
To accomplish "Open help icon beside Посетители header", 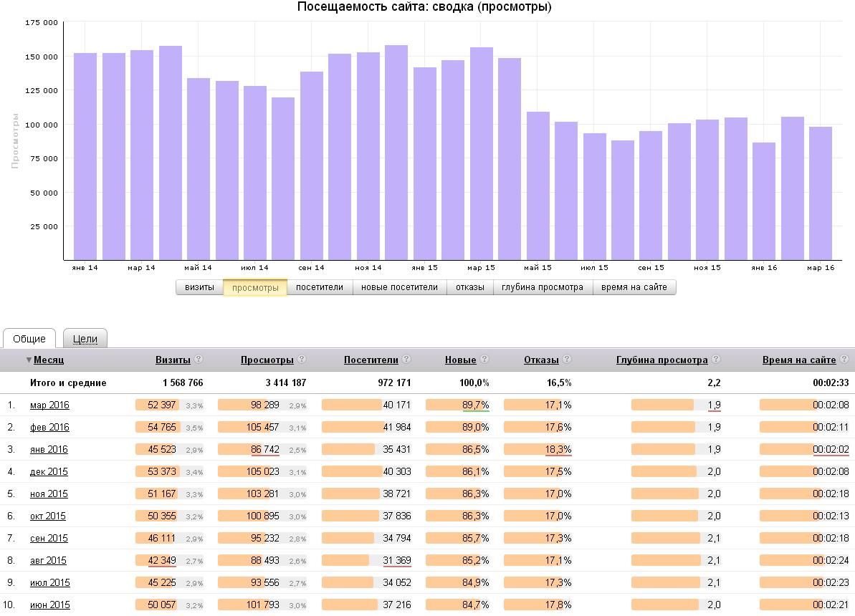I will pyautogui.click(x=406, y=359).
